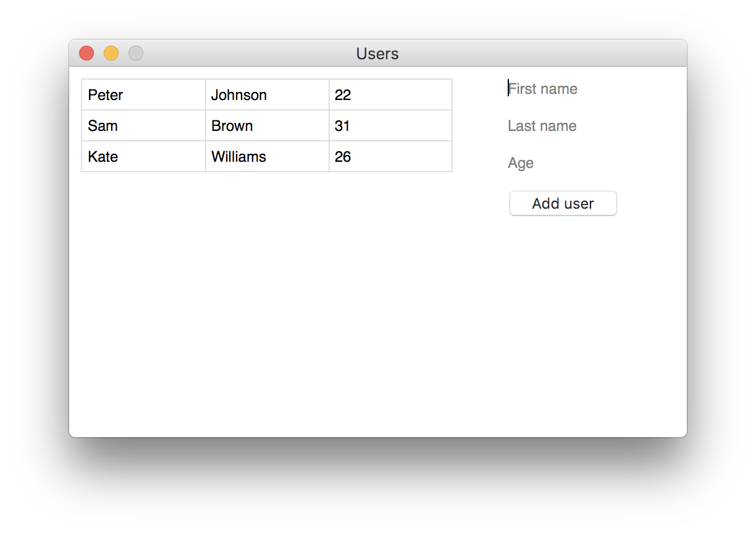Click the cell showing age 26
Image resolution: width=756 pixels, height=536 pixels.
pos(390,157)
